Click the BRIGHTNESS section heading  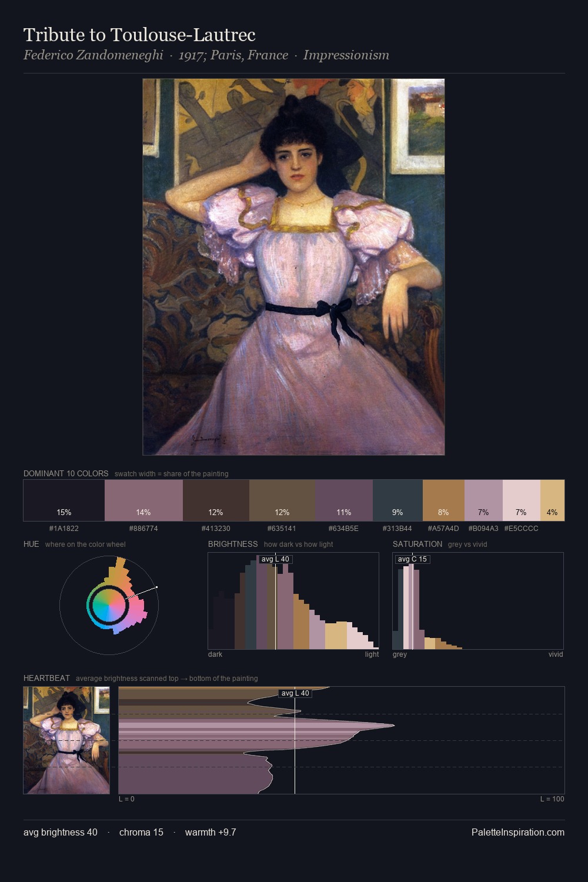(233, 544)
